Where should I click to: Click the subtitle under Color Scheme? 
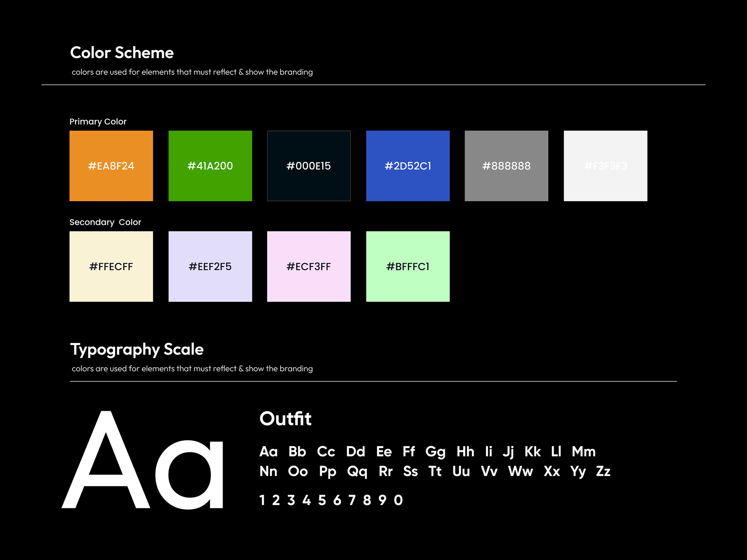(192, 72)
